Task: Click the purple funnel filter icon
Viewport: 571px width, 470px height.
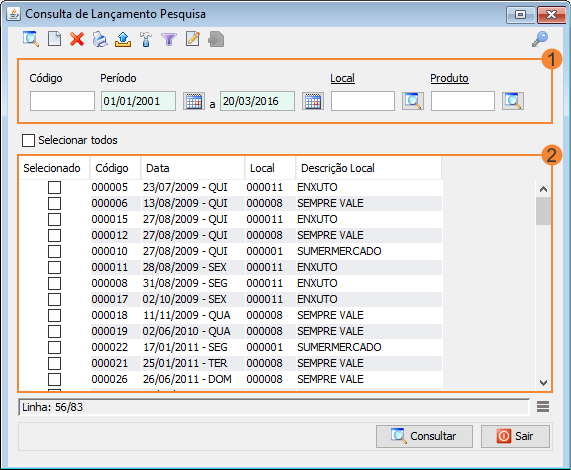Action: 169,39
